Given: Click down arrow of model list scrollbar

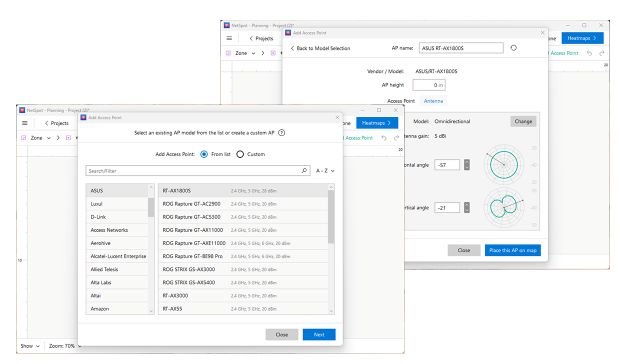Looking at the screenshot, I should pos(331,311).
